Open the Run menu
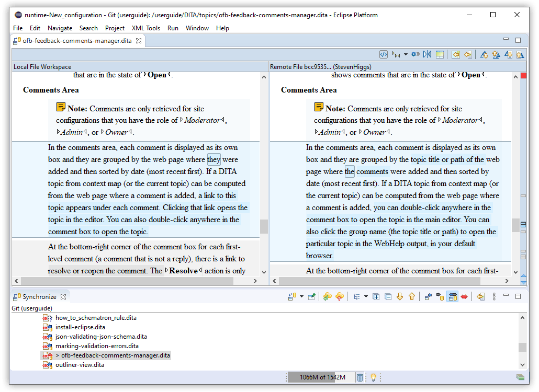 (x=173, y=28)
